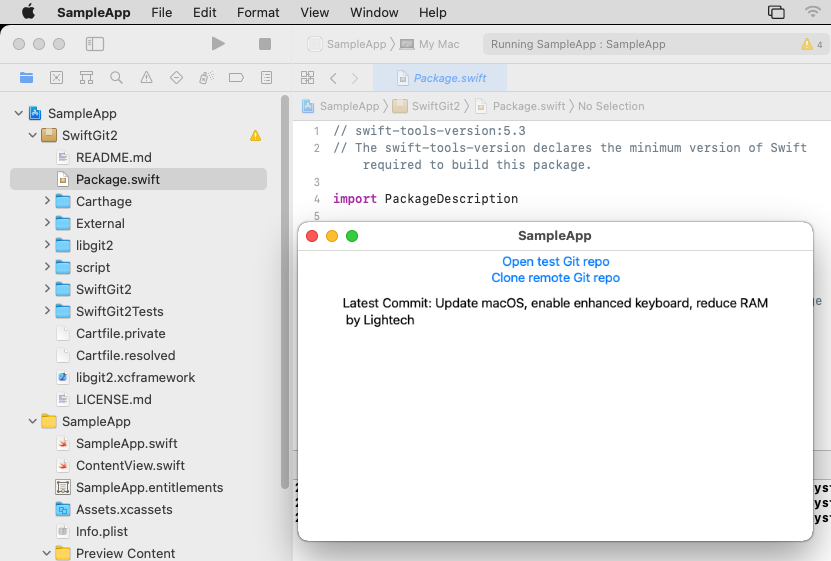Image resolution: width=831 pixels, height=561 pixels.
Task: Click the Wi-Fi status icon
Action: point(812,12)
